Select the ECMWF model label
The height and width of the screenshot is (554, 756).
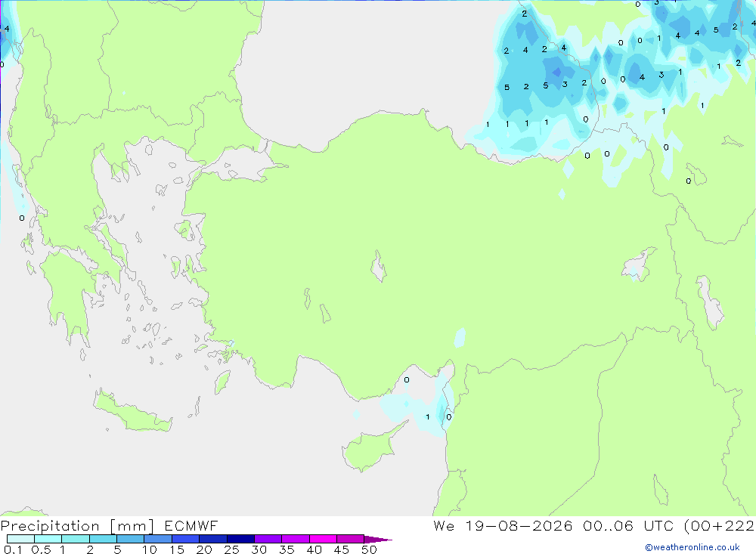click(x=191, y=525)
